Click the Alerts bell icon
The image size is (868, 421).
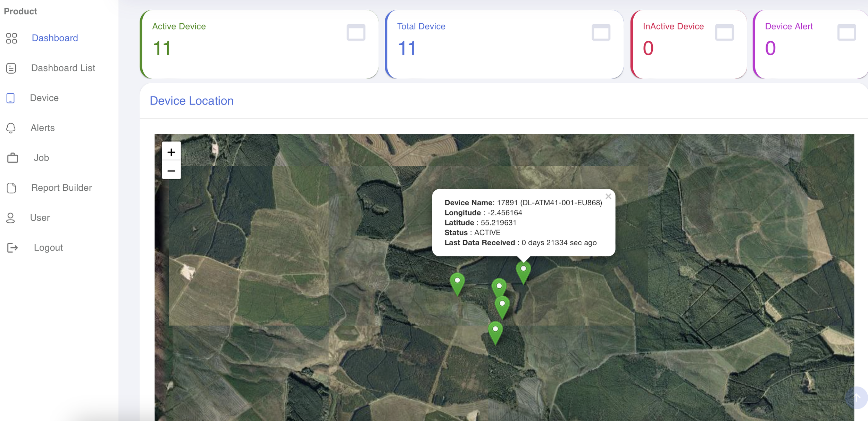(11, 128)
